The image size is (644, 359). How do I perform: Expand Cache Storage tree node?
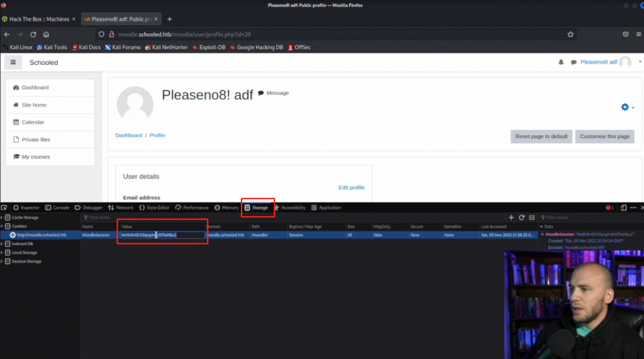(2, 218)
